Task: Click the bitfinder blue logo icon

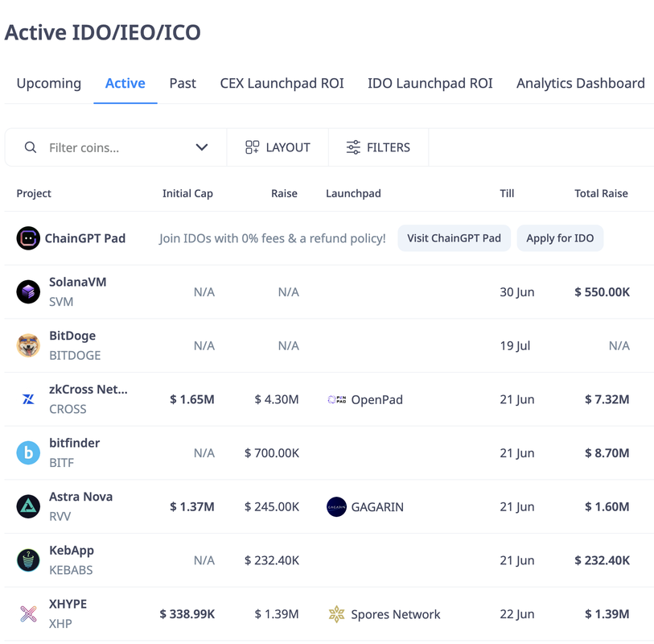Action: [28, 453]
